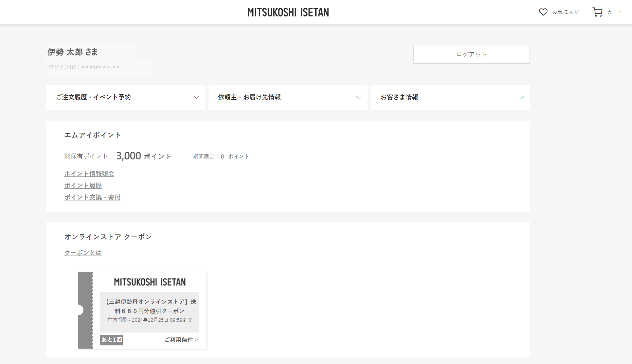Expand お客さま情報 menu

450,97
